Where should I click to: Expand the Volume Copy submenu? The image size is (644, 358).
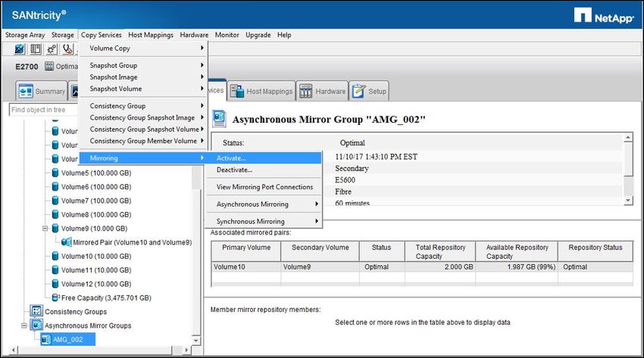pyautogui.click(x=142, y=48)
